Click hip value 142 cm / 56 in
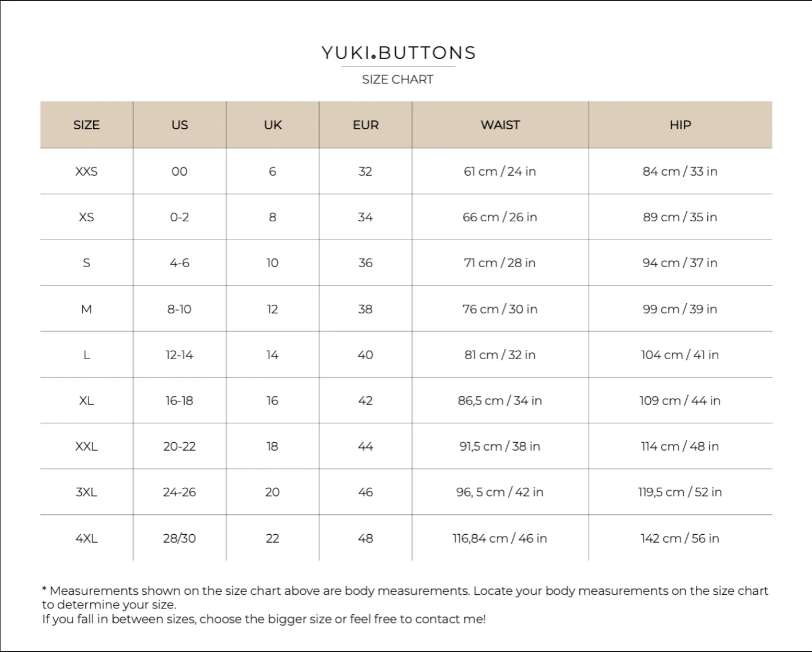 pyautogui.click(x=680, y=538)
